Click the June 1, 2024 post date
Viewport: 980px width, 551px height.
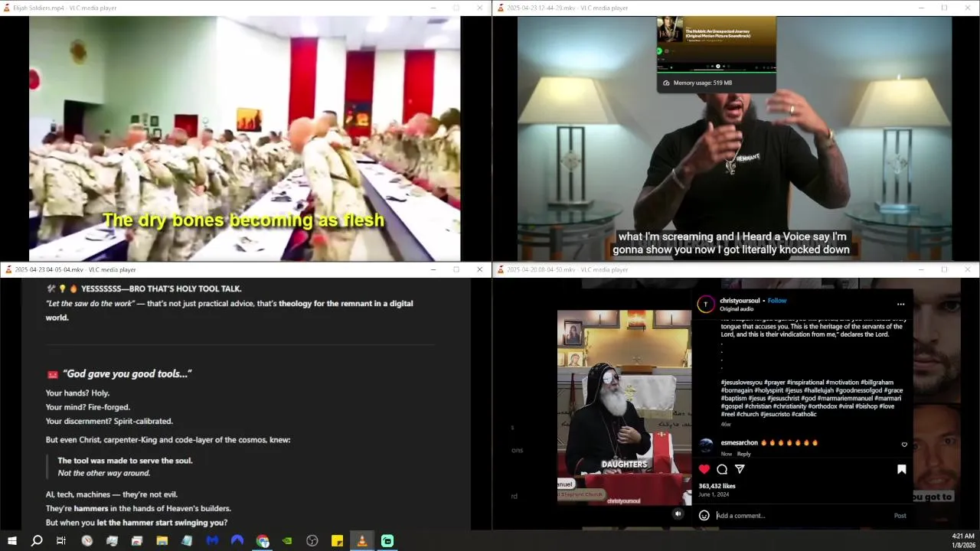pos(713,494)
